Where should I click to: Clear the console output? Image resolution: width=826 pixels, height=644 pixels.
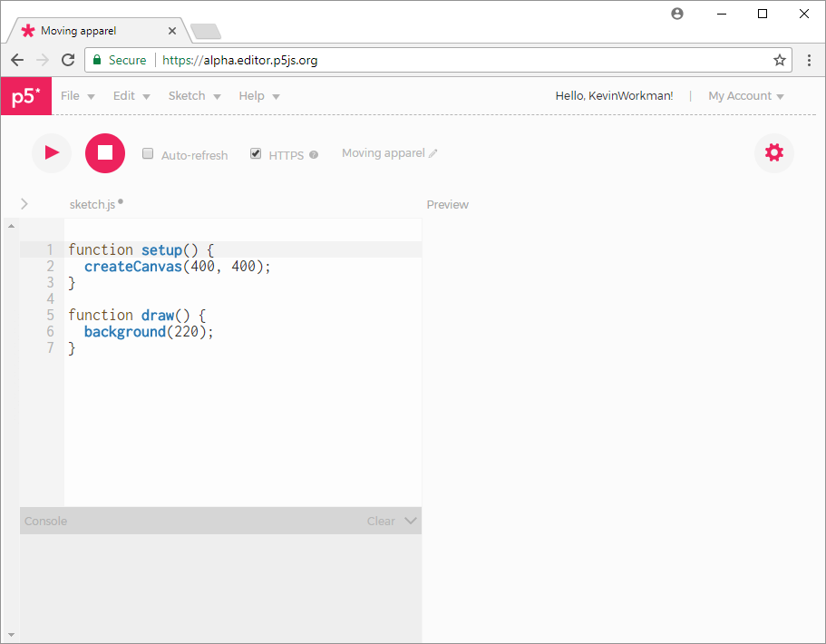[x=381, y=522]
